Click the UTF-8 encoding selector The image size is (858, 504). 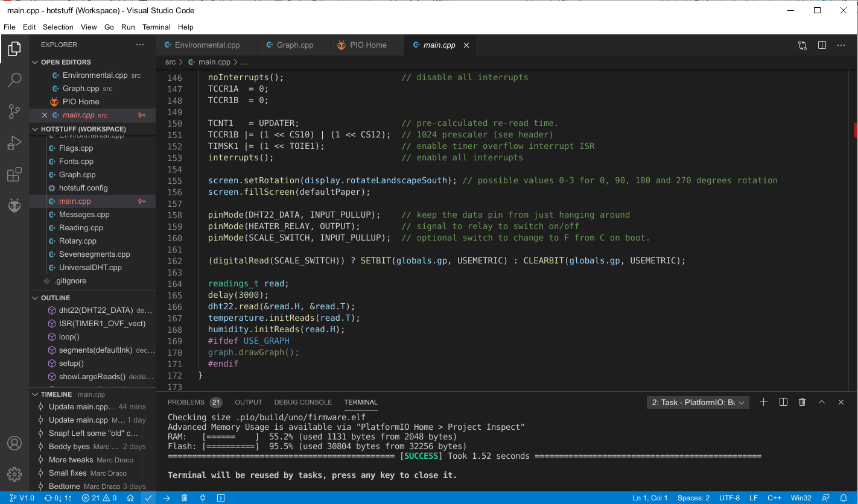(729, 498)
